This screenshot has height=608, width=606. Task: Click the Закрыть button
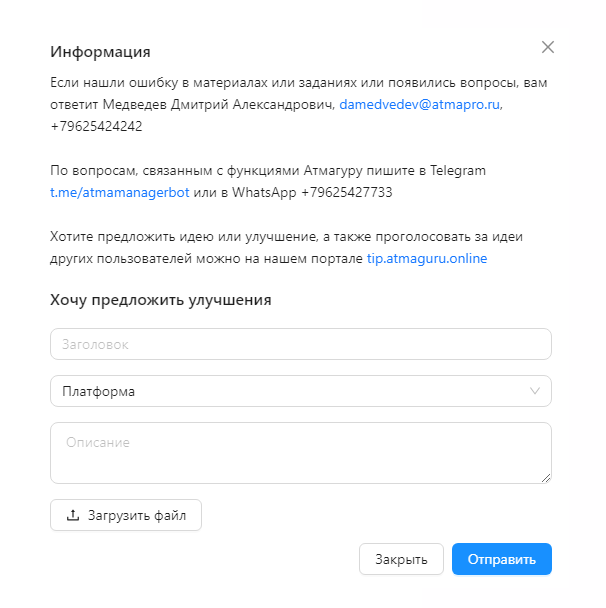pyautogui.click(x=401, y=559)
